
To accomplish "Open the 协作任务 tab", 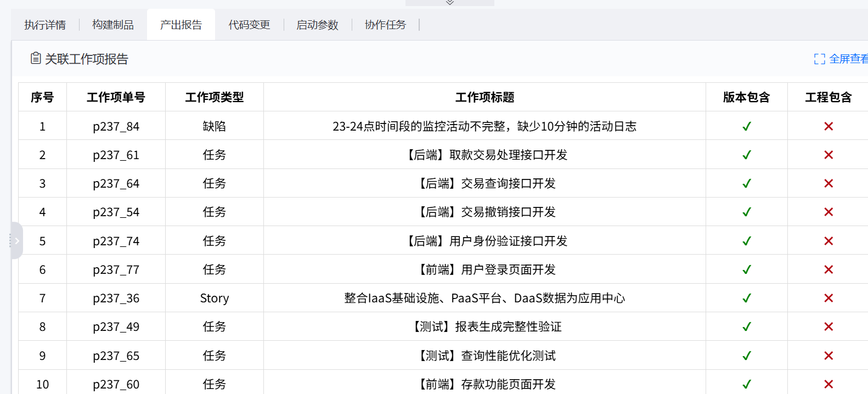I will [385, 25].
